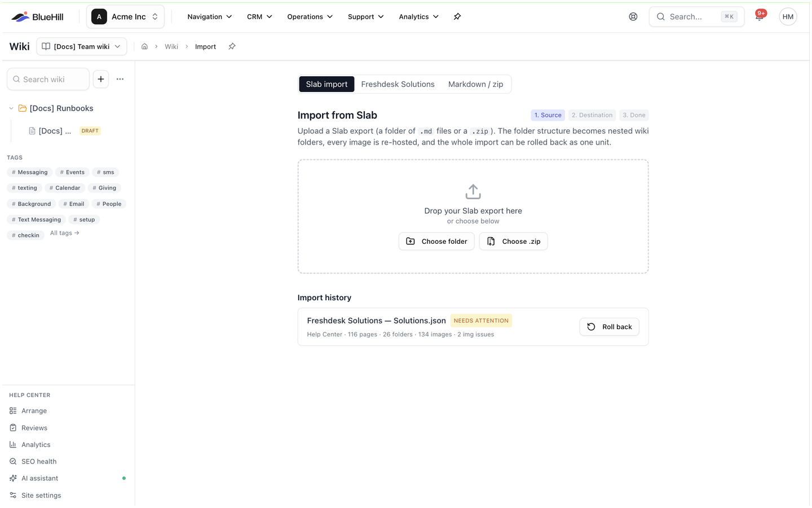Go to home via breadcrumb icon
812x508 pixels.
point(144,47)
